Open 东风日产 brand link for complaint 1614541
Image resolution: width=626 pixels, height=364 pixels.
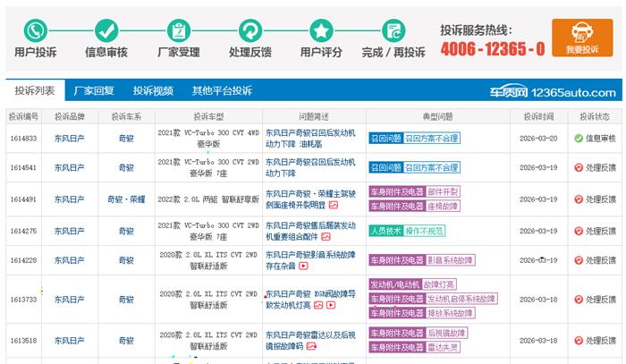tap(69, 167)
